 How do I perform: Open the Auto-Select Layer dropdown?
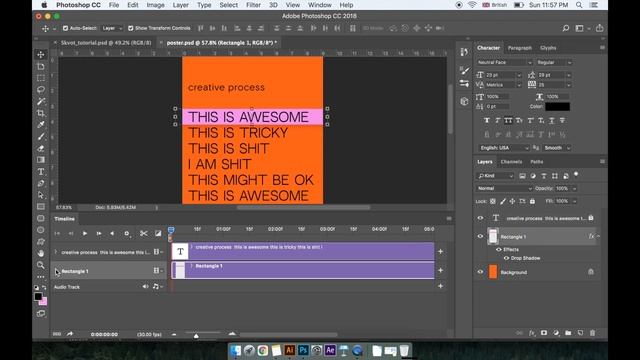(x=111, y=28)
